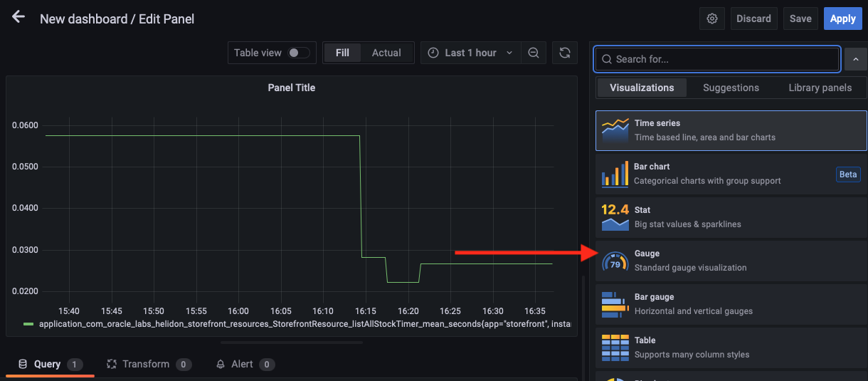Click the Apply button

[842, 19]
